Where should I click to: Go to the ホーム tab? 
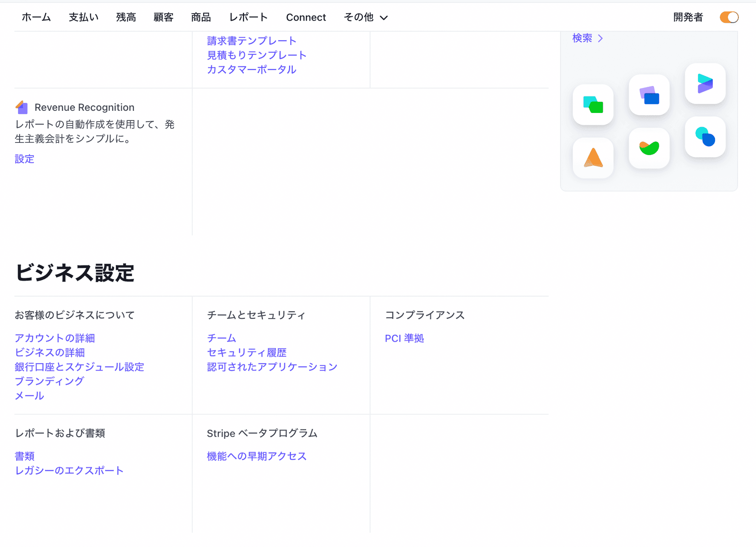(36, 17)
